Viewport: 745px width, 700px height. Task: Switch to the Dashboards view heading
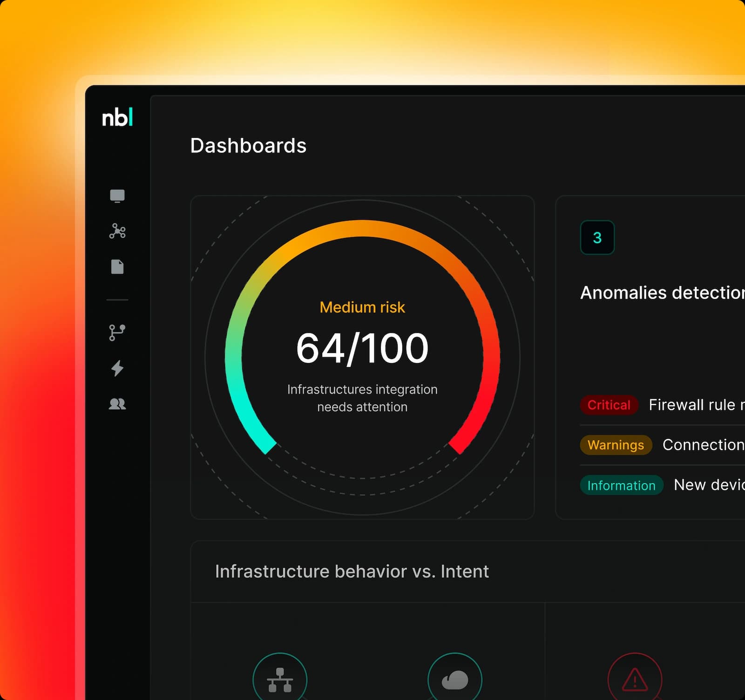tap(249, 146)
